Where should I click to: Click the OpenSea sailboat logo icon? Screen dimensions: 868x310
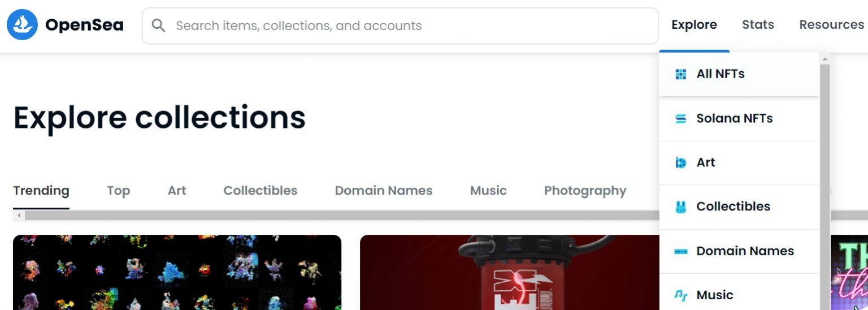22,25
